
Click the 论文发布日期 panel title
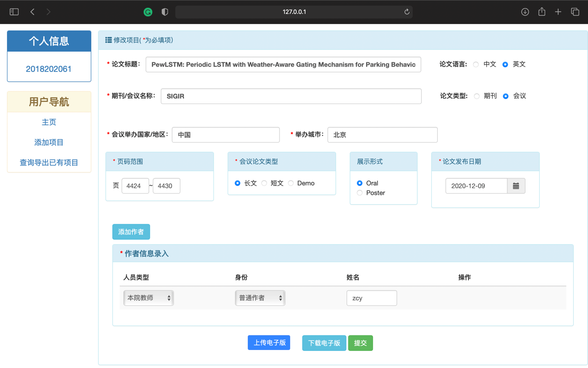(462, 161)
